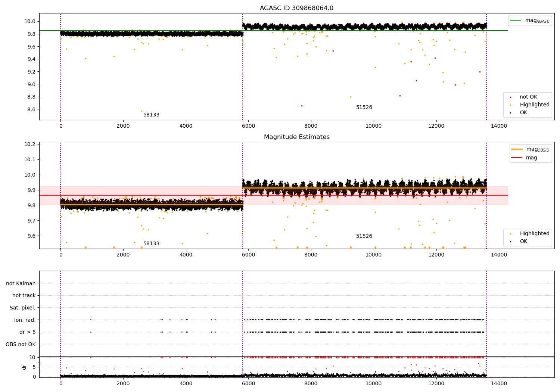Viewport: 560px width, 392px height.
Task: Click the dr > 5 axis label
Action: coord(28,332)
